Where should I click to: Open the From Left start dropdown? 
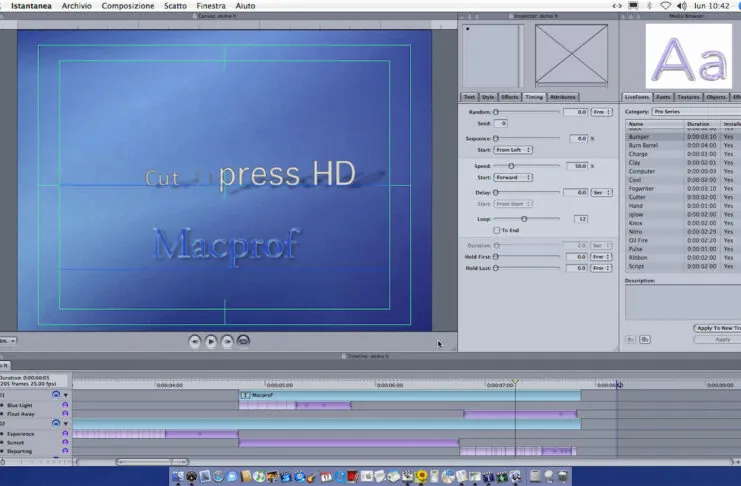[514, 150]
